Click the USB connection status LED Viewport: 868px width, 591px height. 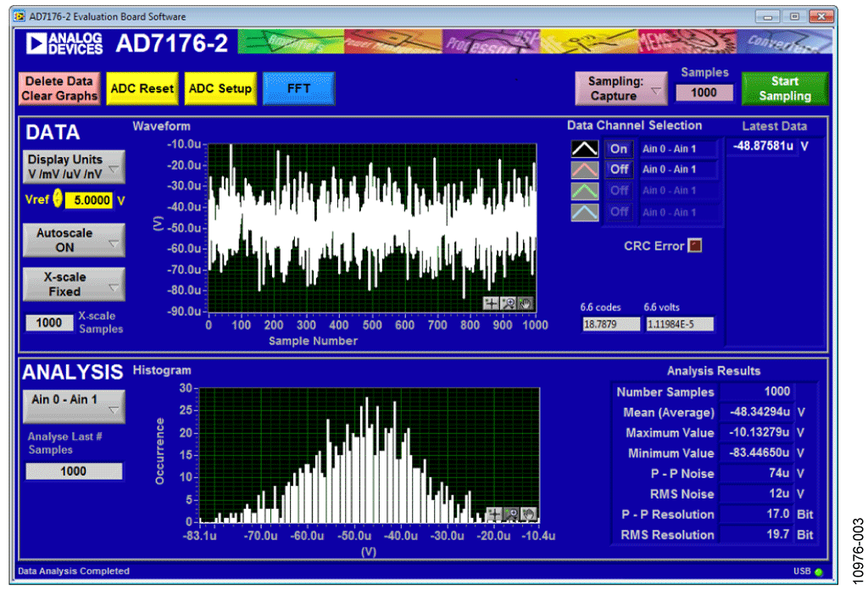click(x=819, y=571)
